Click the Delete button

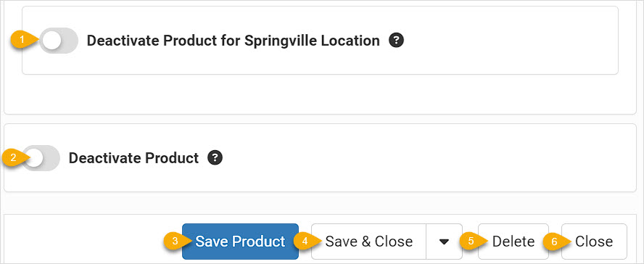click(x=513, y=242)
